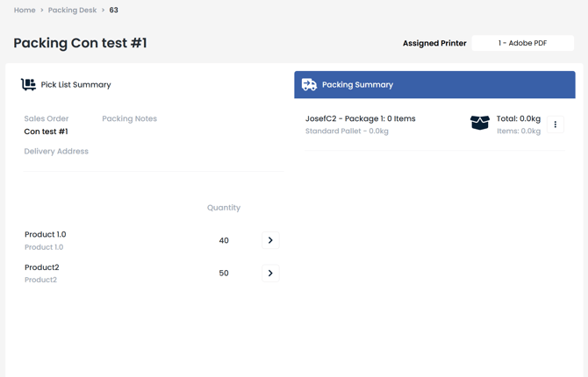Click the Assigned Printer label

tap(434, 44)
